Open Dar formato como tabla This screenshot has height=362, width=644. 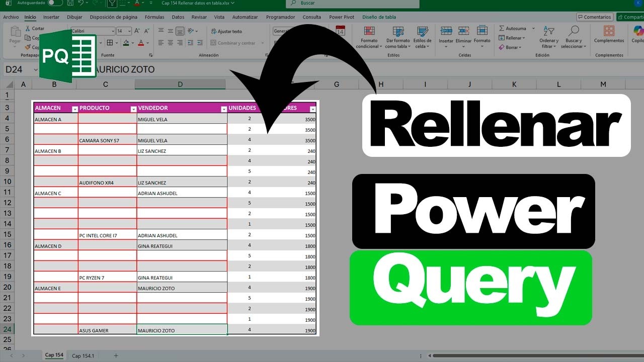[398, 37]
